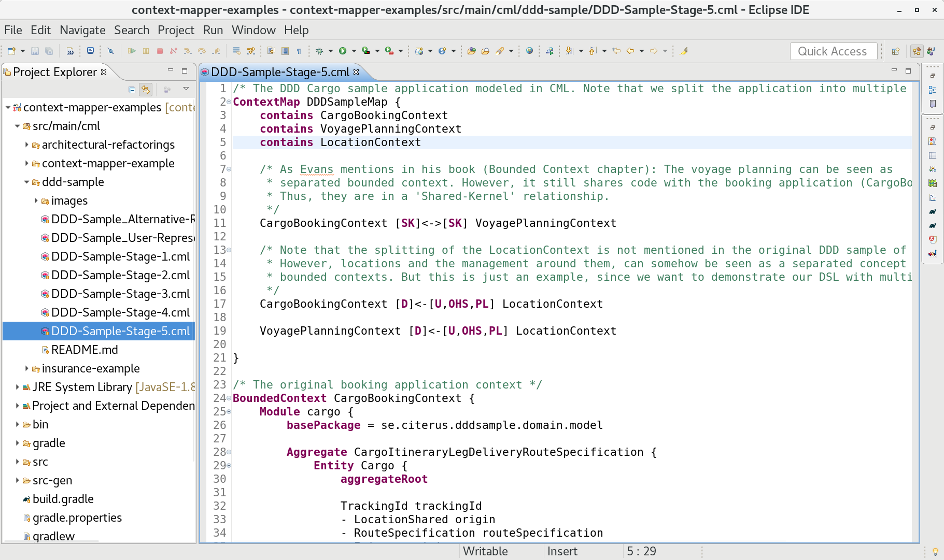Click the Writable status bar entry
This screenshot has width=944, height=560.
coord(485,551)
